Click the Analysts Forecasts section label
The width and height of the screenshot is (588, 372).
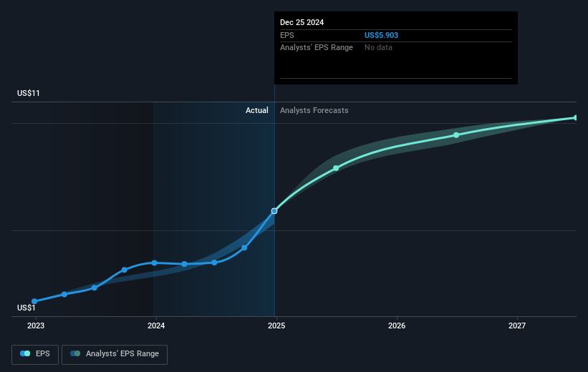314,110
